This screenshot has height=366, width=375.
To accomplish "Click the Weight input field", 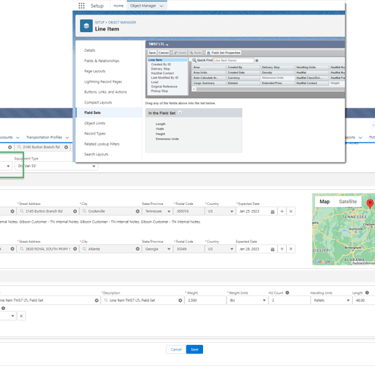I will click(205, 300).
